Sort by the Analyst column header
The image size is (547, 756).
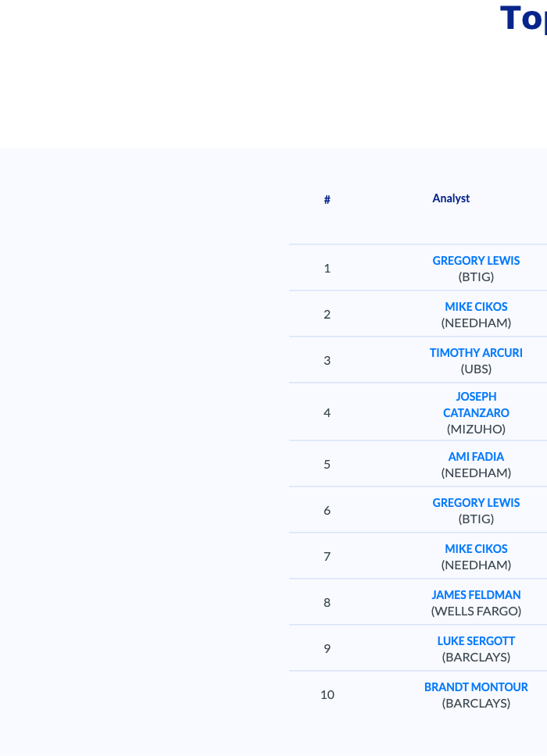451,198
